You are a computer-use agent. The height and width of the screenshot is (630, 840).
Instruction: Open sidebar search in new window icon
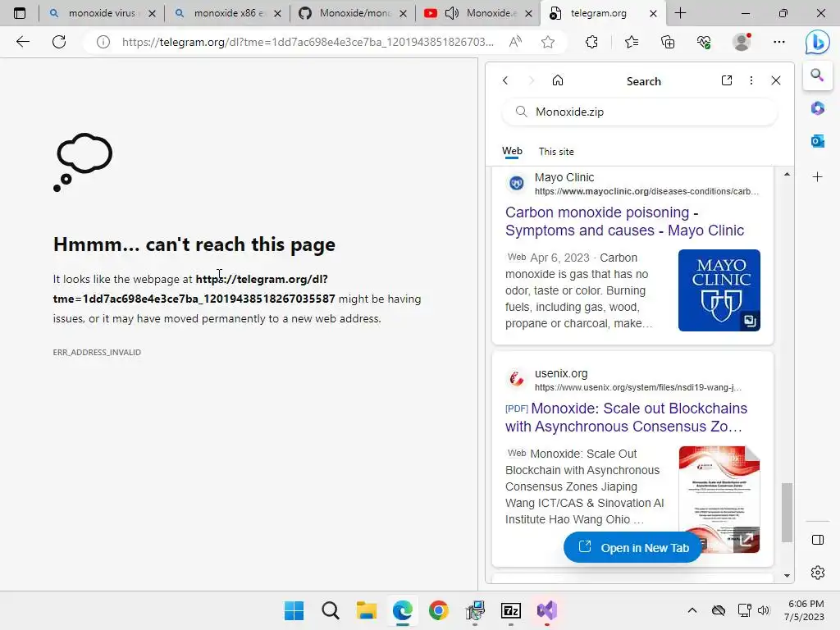tap(727, 80)
